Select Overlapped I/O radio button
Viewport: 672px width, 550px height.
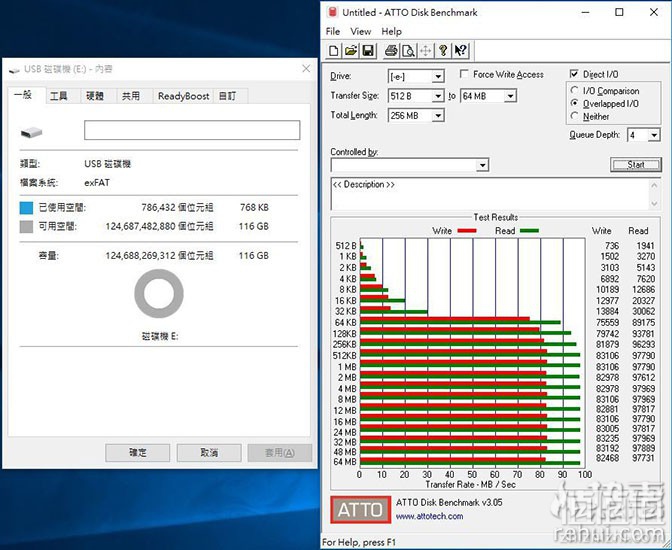pos(575,103)
